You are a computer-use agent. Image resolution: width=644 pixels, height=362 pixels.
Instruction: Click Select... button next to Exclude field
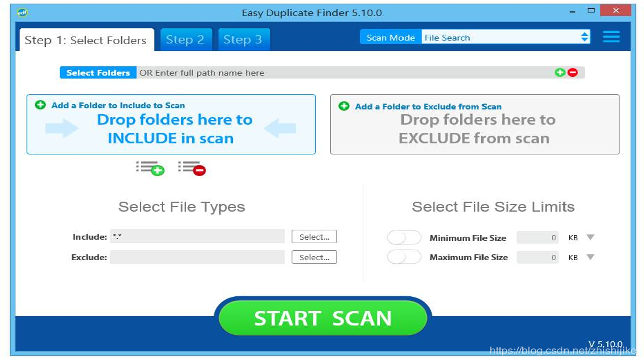point(314,257)
